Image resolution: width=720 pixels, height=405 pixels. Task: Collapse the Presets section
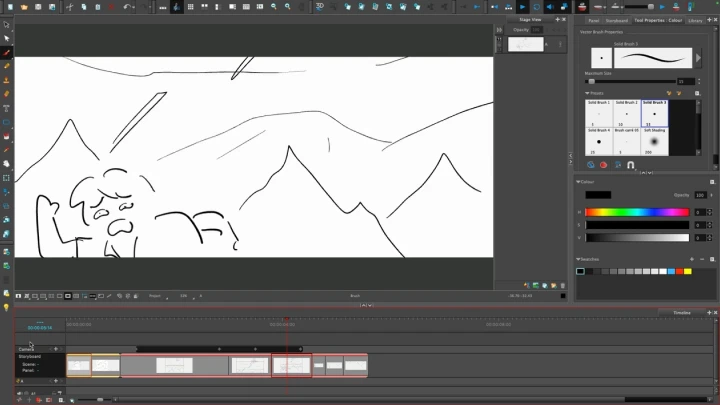pyautogui.click(x=587, y=93)
